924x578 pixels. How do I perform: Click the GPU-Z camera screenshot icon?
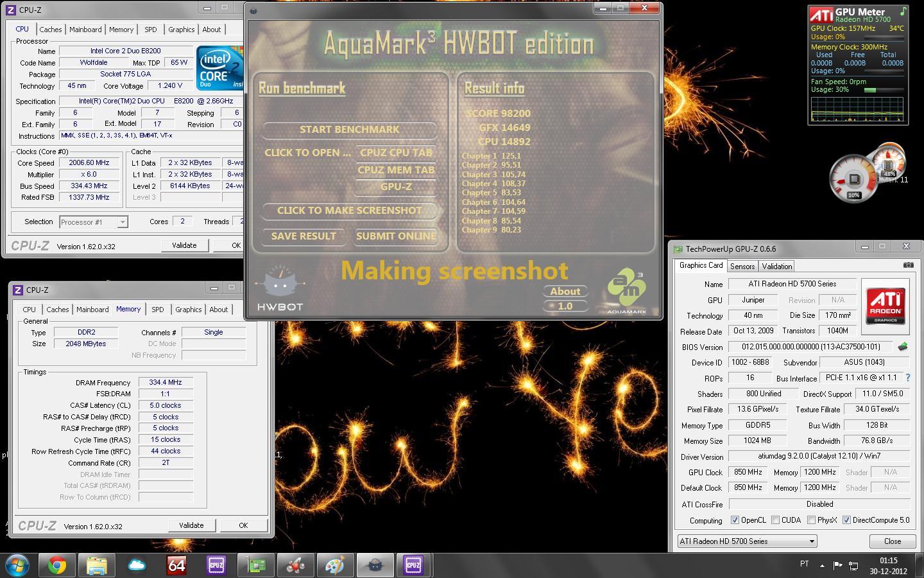pyautogui.click(x=908, y=265)
